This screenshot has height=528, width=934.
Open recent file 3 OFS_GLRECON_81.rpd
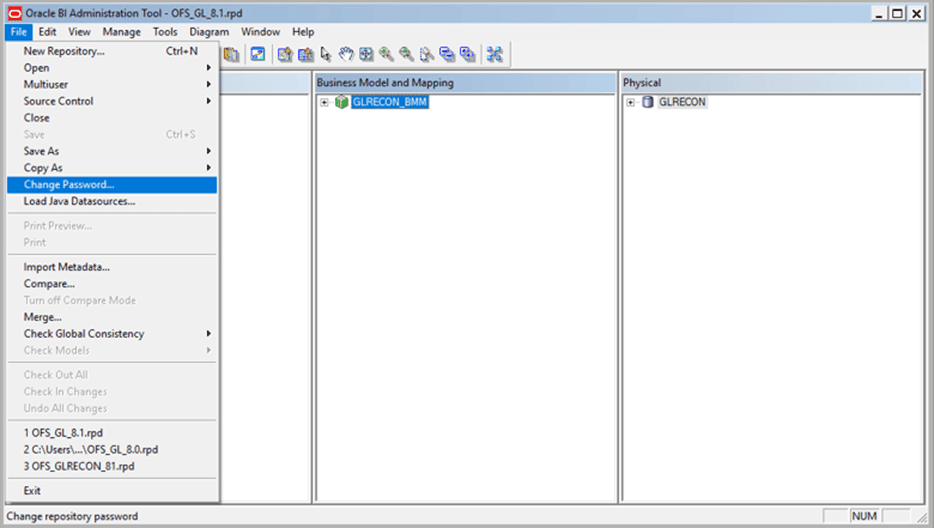tap(112, 466)
